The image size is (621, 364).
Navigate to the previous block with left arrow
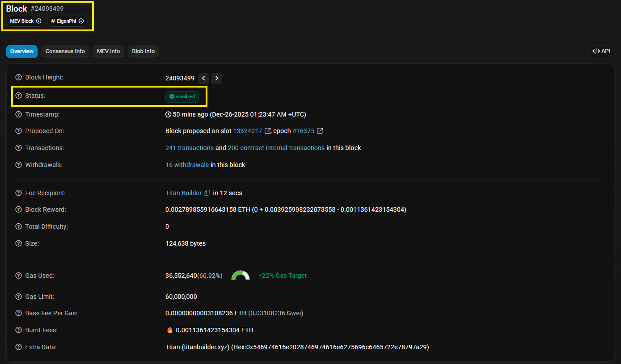(x=203, y=78)
